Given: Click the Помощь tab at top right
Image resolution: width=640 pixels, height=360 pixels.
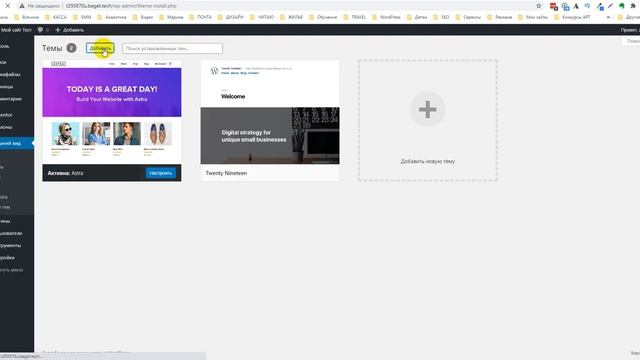Looking at the screenshot, I should point(631,41).
